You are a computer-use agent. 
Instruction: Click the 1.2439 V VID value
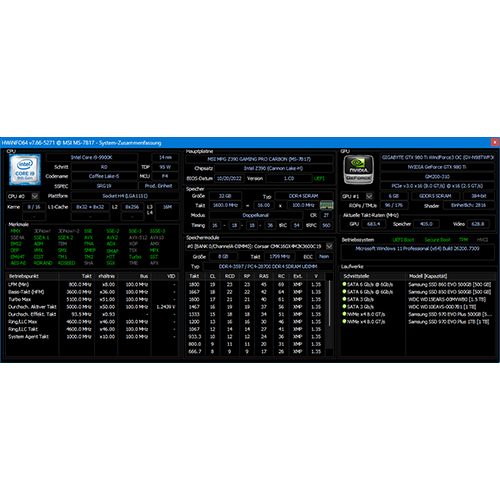[166, 307]
